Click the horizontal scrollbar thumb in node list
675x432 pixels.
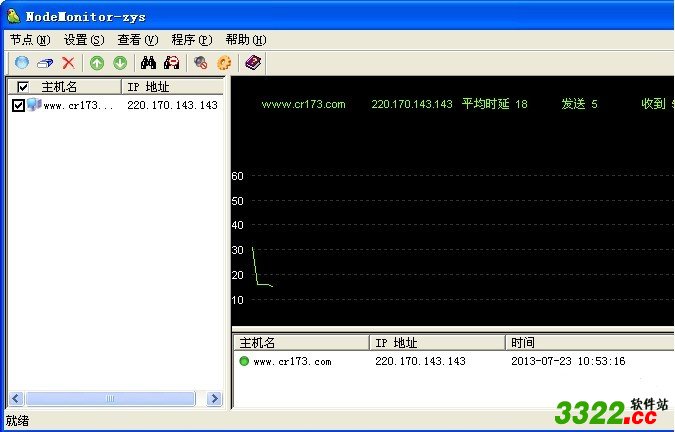110,398
